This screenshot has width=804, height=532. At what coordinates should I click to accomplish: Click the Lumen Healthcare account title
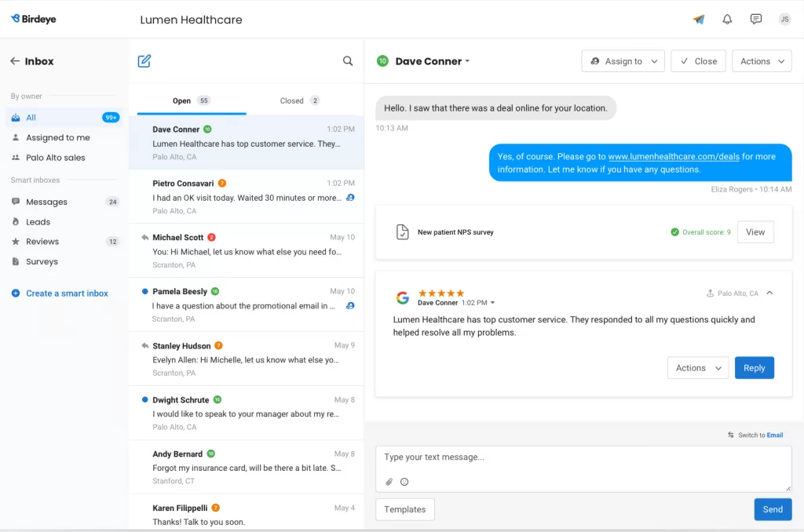192,20
